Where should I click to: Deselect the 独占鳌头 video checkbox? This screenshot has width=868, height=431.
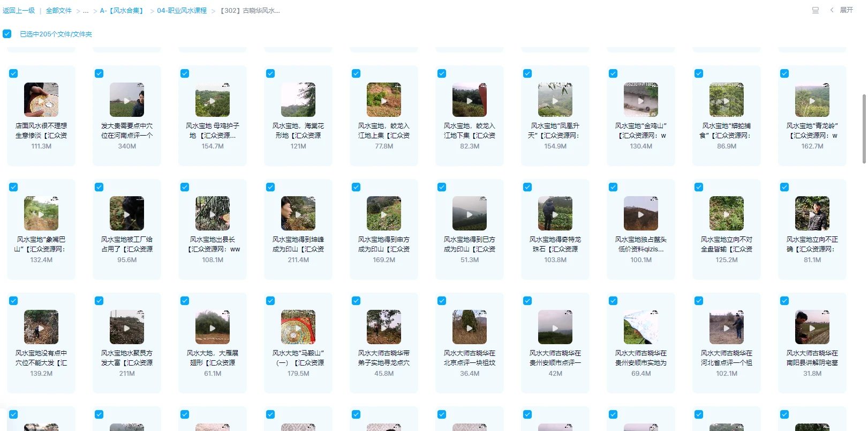pyautogui.click(x=613, y=187)
